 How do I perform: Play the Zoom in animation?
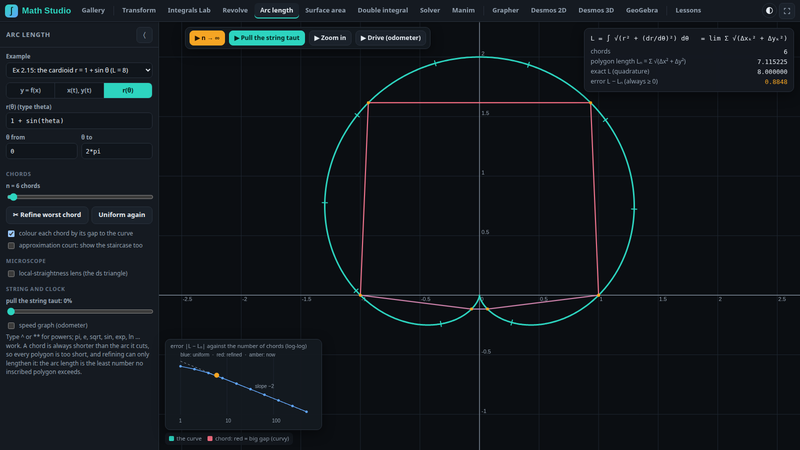330,38
